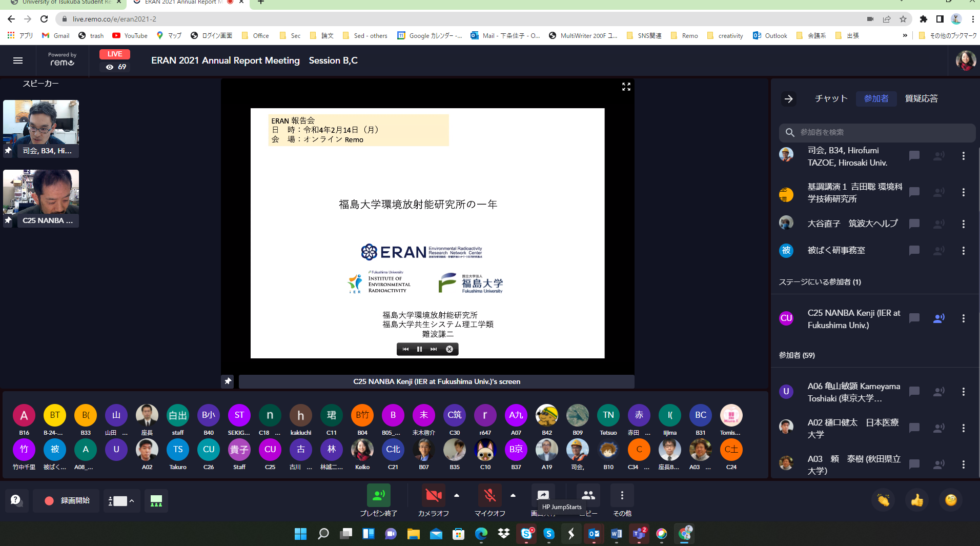The height and width of the screenshot is (546, 980).
Task: Open the その他 more options button
Action: click(x=622, y=495)
